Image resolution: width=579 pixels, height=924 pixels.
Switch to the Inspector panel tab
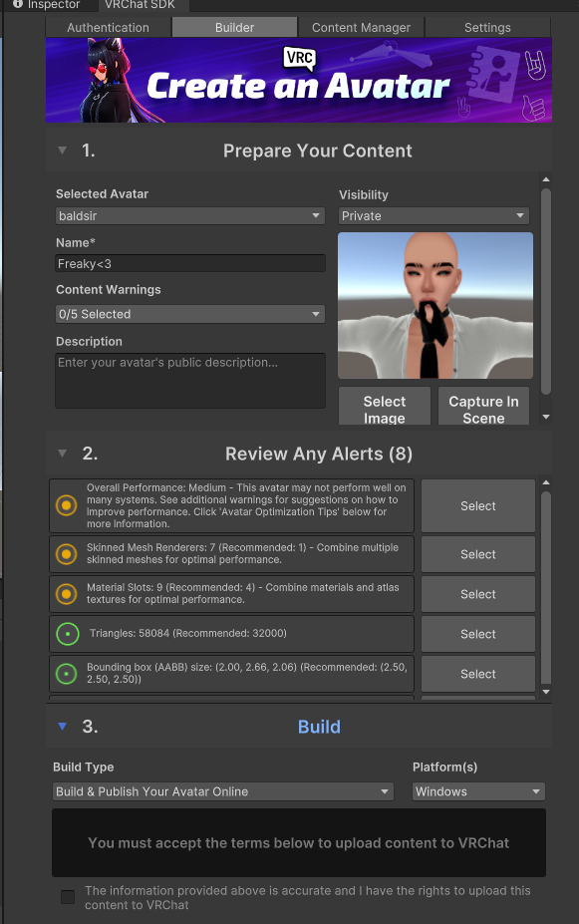pos(47,5)
